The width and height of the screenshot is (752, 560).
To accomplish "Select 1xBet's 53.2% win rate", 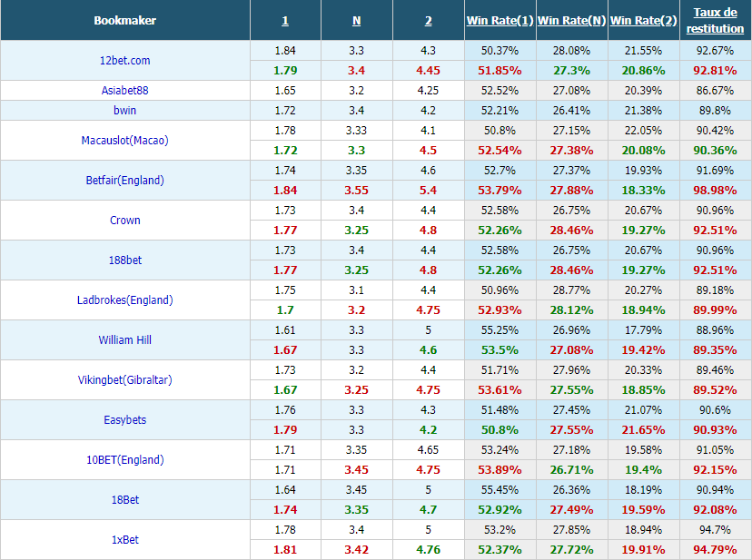I will pos(500,530).
